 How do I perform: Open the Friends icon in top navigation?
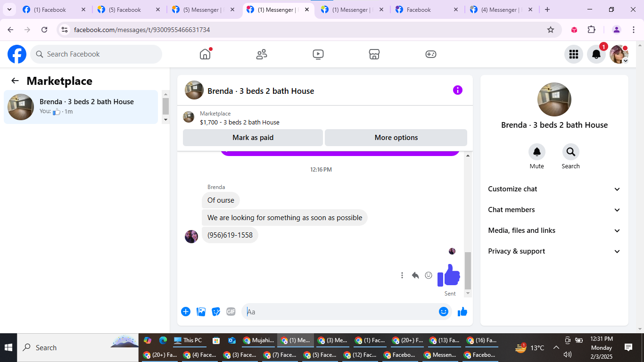pyautogui.click(x=262, y=54)
